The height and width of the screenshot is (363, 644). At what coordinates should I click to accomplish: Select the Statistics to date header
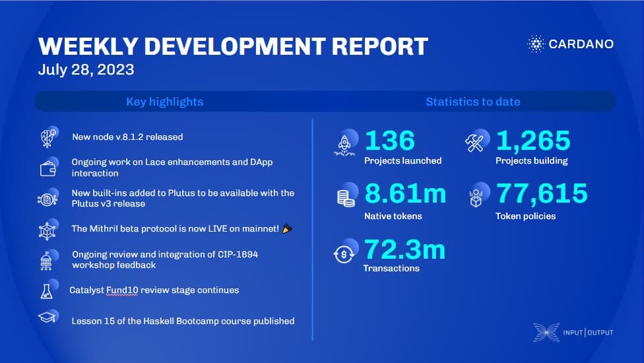tap(472, 102)
